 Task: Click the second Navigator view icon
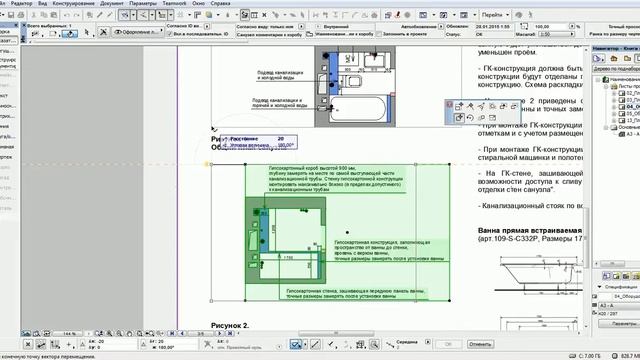pos(613,59)
